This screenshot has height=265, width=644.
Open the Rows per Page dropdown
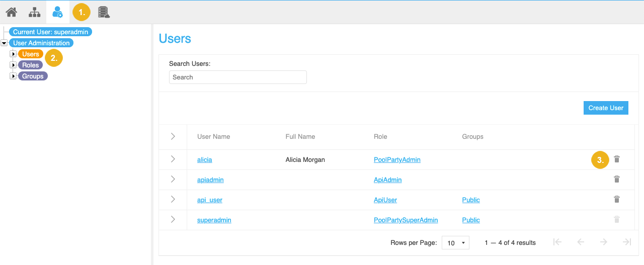point(455,243)
